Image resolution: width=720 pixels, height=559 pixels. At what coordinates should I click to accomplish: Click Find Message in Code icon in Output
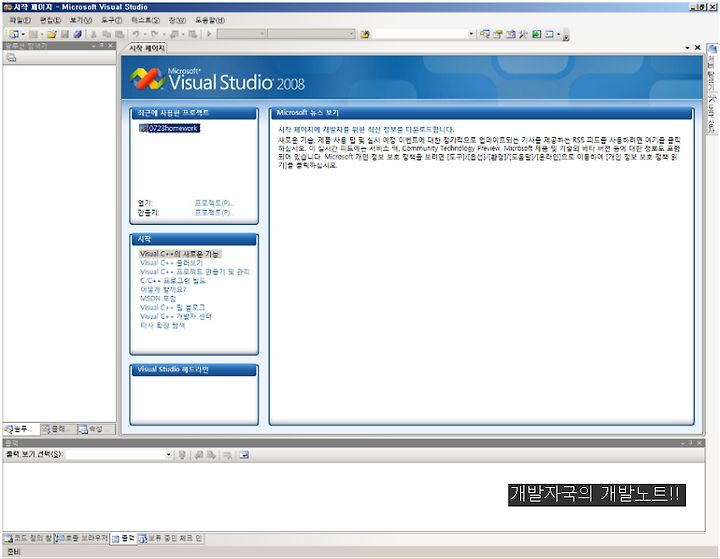tap(182, 455)
